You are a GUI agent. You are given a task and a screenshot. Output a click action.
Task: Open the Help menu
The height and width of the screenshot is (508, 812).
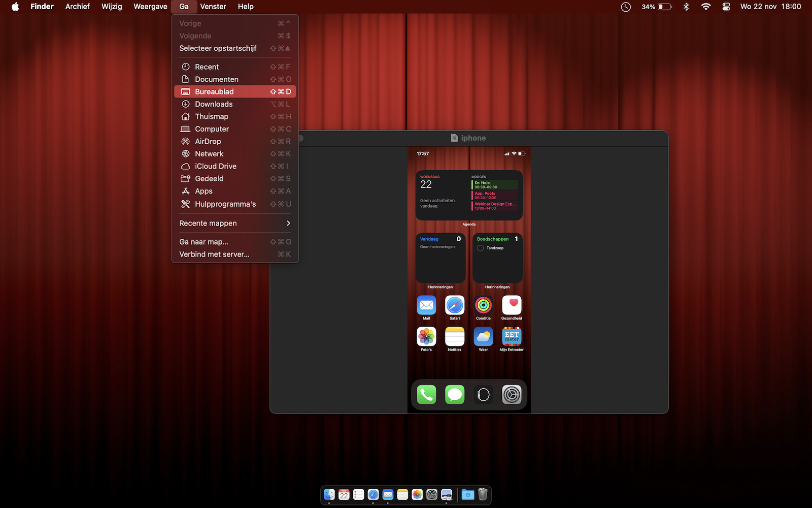(x=246, y=7)
